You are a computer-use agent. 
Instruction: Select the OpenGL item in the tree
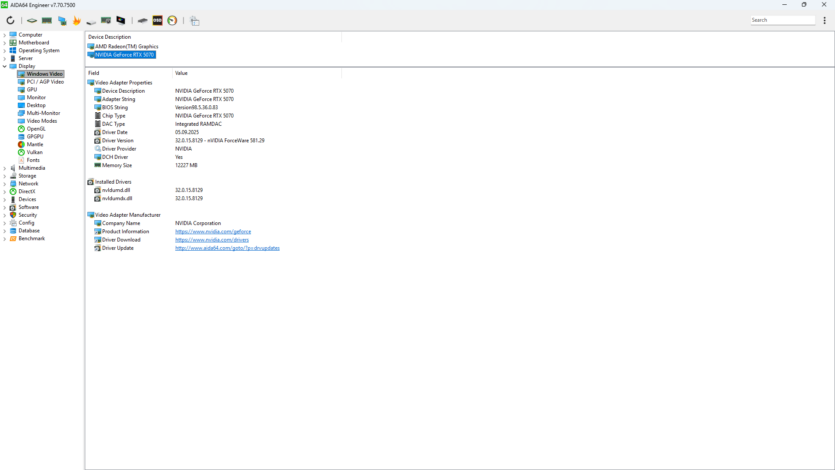pyautogui.click(x=35, y=129)
